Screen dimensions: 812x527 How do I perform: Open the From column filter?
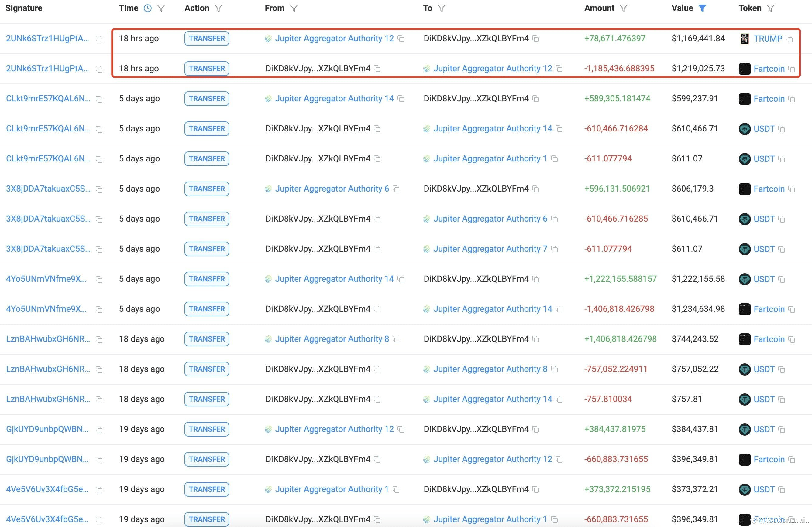[x=294, y=8]
